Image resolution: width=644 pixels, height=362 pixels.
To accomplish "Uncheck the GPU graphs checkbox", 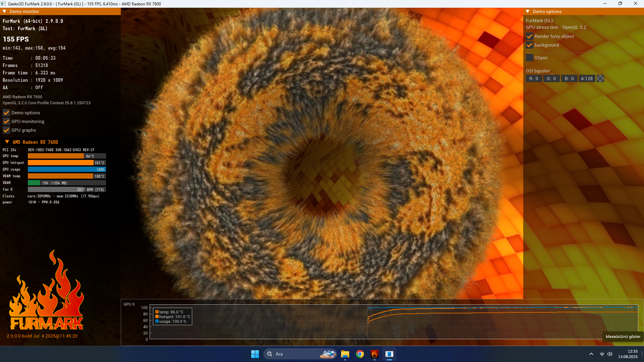I will point(6,130).
